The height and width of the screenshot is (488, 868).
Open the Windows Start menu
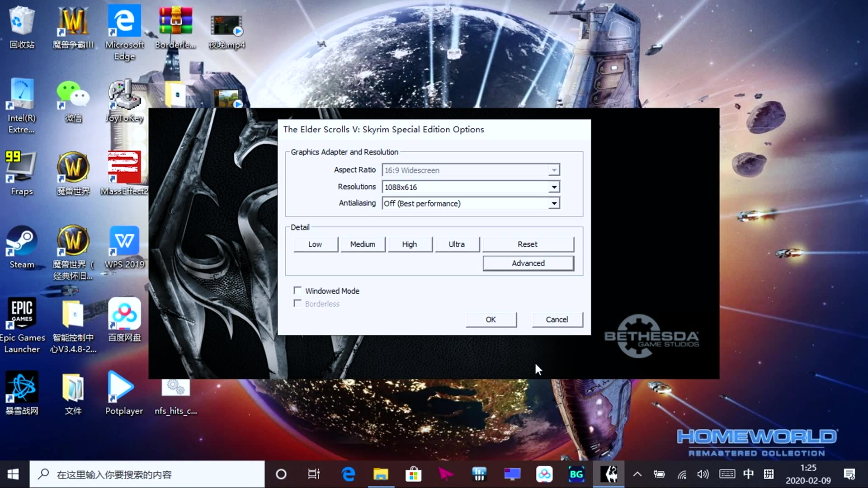point(13,474)
